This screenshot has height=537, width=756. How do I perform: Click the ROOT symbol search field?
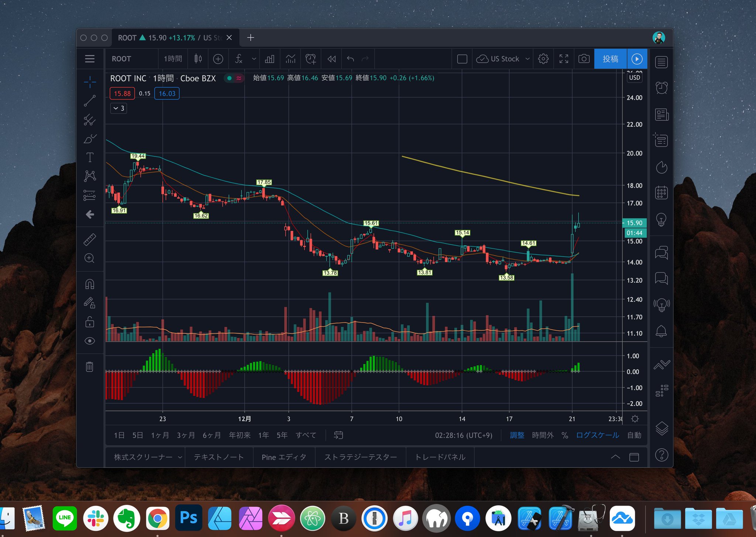132,59
